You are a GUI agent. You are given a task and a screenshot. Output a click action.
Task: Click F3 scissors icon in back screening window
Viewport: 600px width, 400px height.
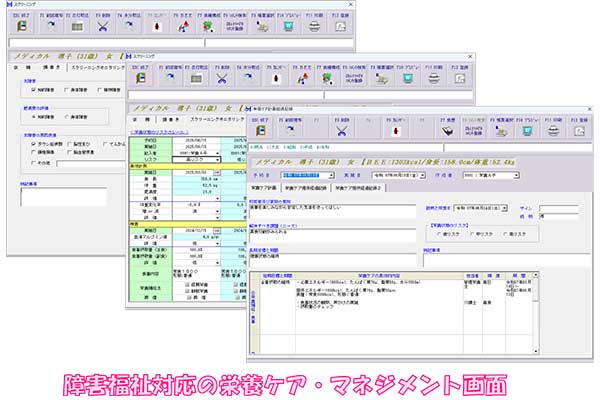pos(103,26)
